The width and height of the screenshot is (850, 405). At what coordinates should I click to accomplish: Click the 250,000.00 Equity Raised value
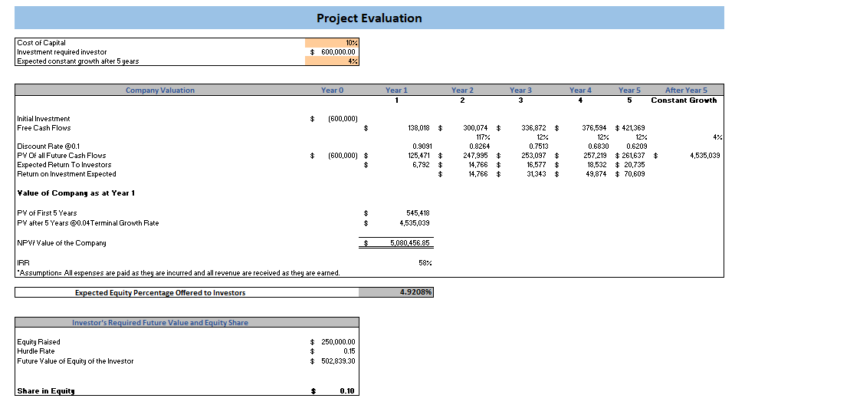[x=338, y=342]
